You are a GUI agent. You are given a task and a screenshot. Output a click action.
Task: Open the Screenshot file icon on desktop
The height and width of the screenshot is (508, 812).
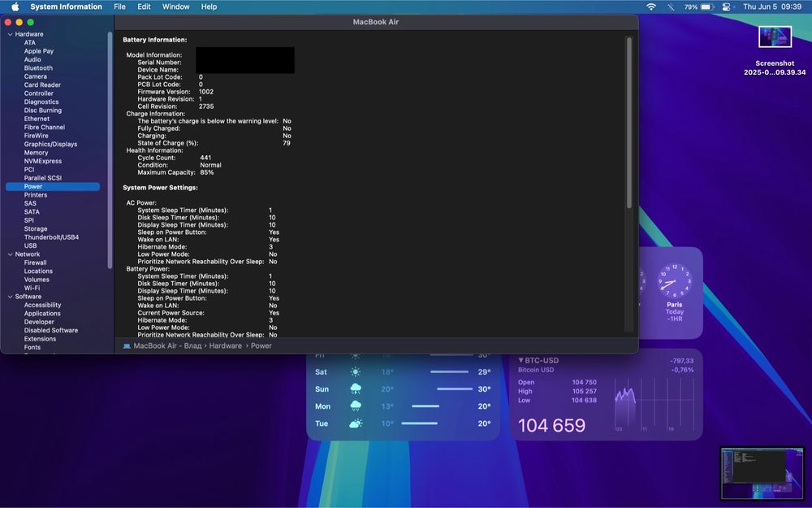click(x=775, y=37)
